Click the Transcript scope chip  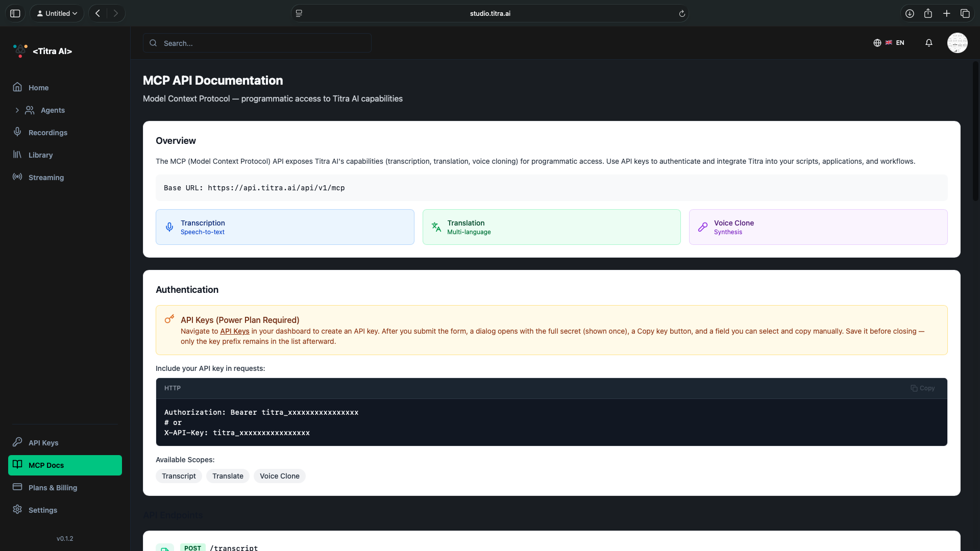click(179, 476)
